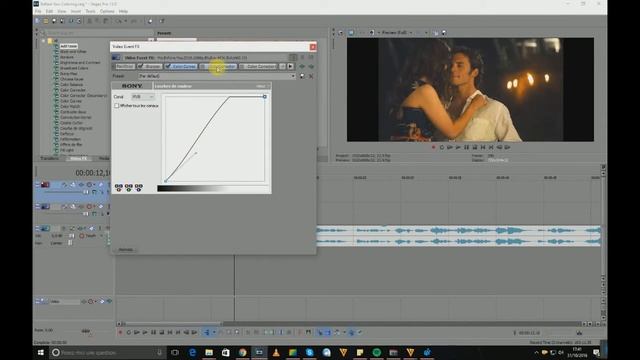Select the Normal Edit tool
The width and height of the screenshot is (640, 360).
pos(207,333)
